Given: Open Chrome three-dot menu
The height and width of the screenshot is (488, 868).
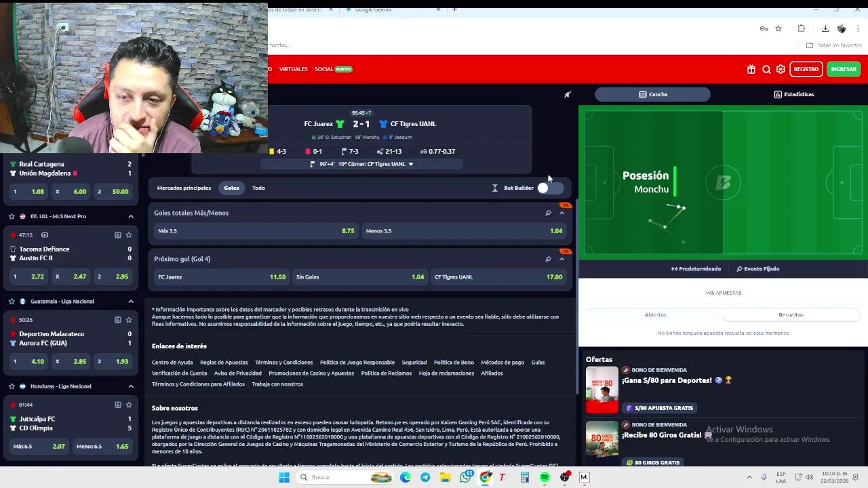Looking at the screenshot, I should pyautogui.click(x=859, y=28).
